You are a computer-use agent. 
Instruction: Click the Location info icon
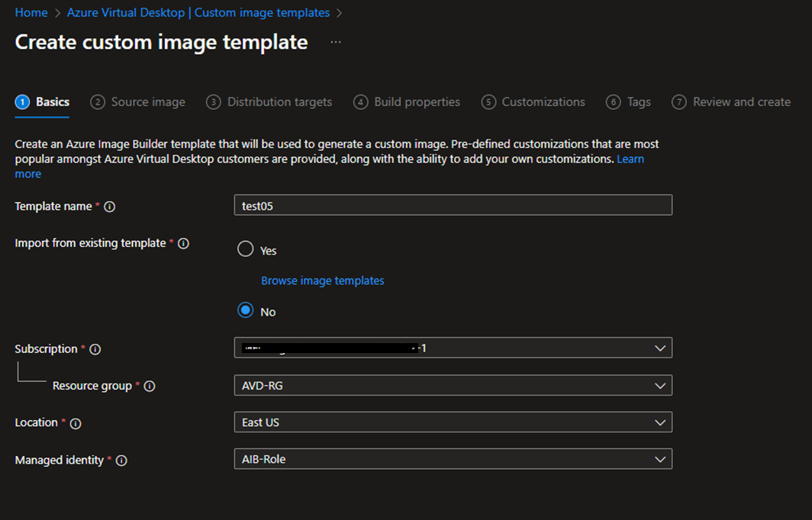pyautogui.click(x=75, y=423)
